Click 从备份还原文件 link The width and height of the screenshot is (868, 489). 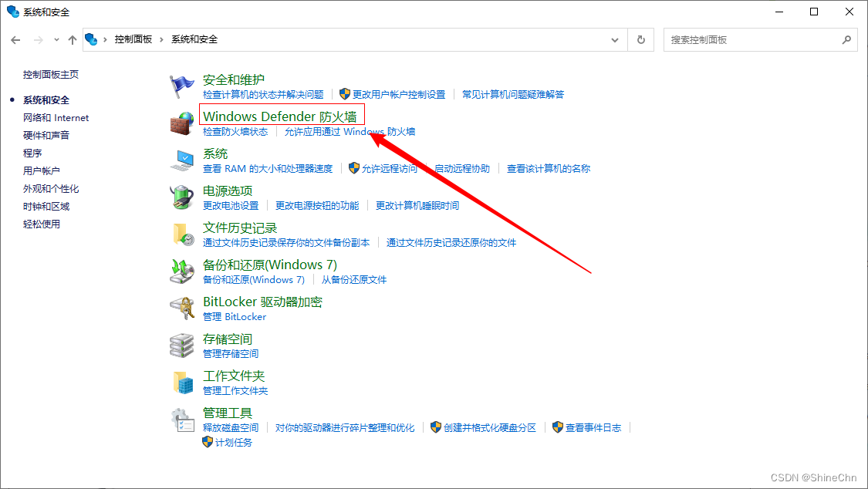354,280
